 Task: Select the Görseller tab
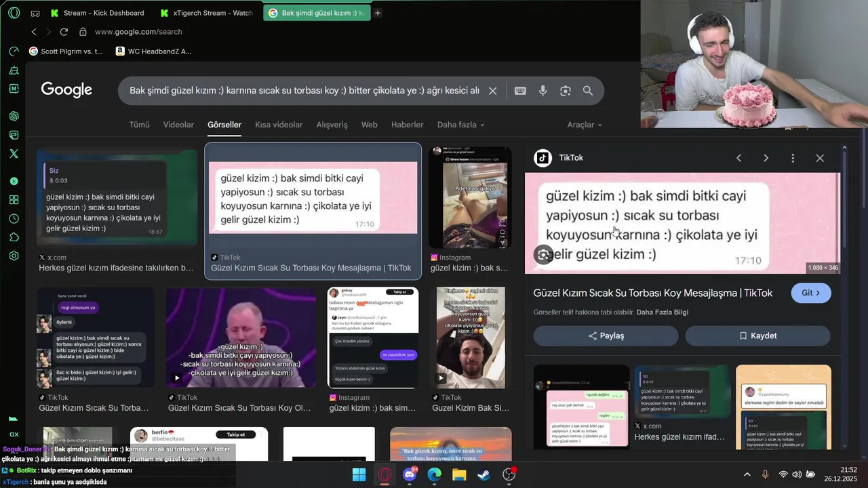click(224, 125)
